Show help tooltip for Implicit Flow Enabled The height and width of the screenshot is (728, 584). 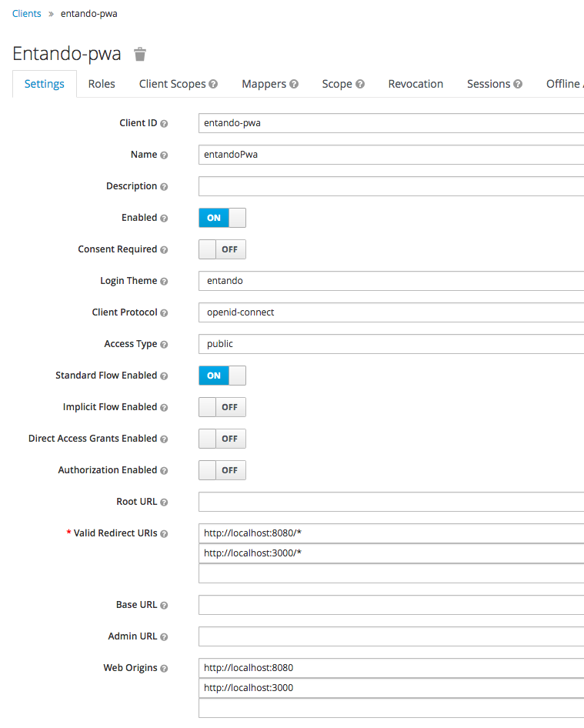coord(164,408)
